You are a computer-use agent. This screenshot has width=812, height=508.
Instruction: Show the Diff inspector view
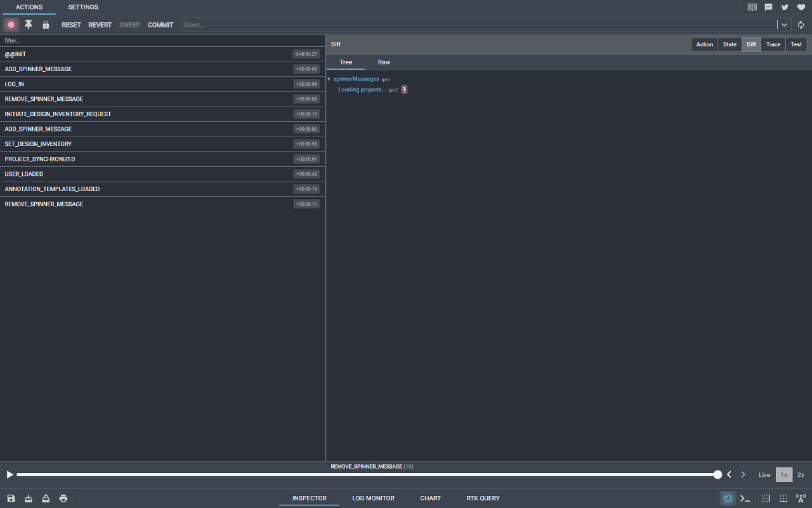click(x=751, y=44)
